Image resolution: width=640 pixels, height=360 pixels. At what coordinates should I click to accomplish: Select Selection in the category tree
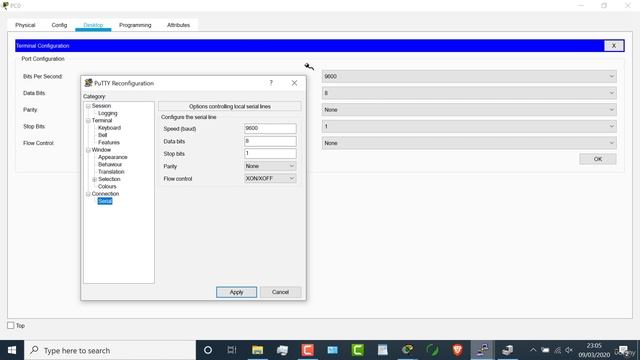pyautogui.click(x=109, y=179)
